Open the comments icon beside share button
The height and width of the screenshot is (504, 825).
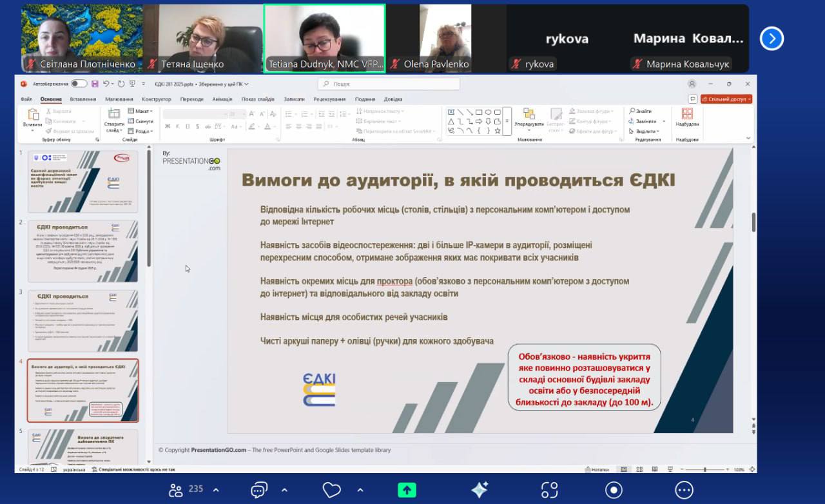coord(693,99)
